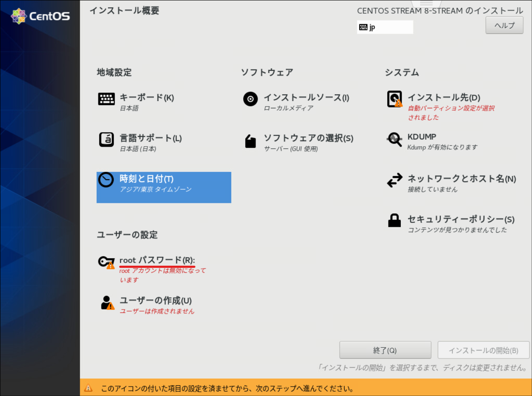Viewport: 532px width, 396px height.
Task: Open インストールソース(I)
Action: (x=306, y=98)
